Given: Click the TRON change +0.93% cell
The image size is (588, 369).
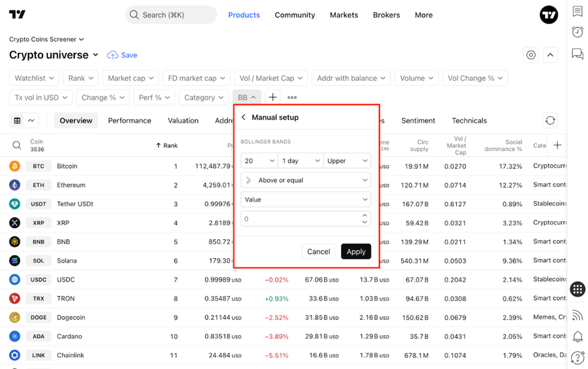Looking at the screenshot, I should click(x=276, y=299).
